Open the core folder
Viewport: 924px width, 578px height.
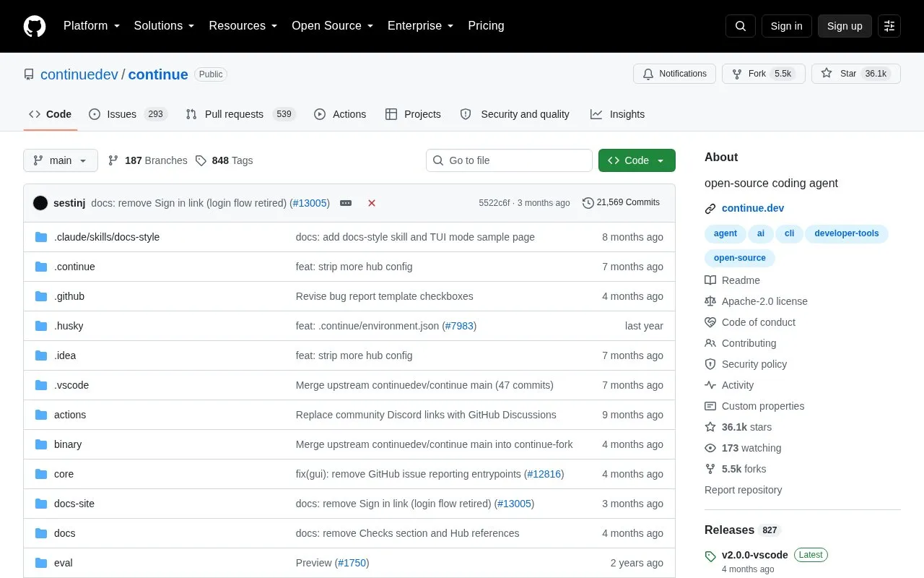pos(64,474)
